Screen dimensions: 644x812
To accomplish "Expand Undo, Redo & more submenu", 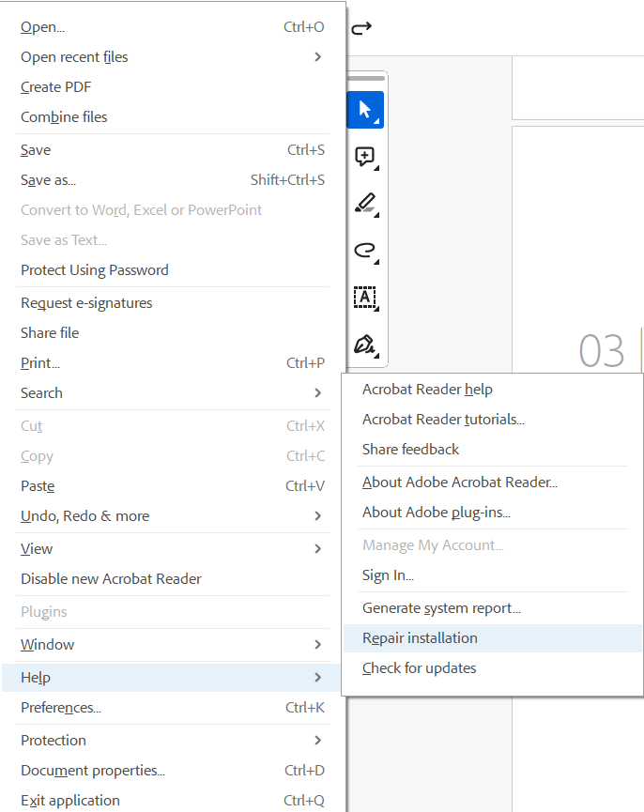I will (172, 516).
